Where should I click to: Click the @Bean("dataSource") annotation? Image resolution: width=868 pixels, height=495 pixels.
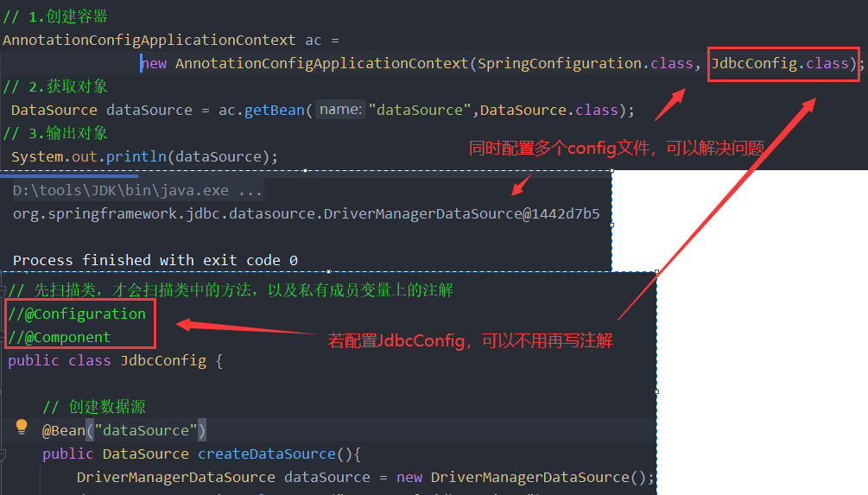click(x=124, y=430)
